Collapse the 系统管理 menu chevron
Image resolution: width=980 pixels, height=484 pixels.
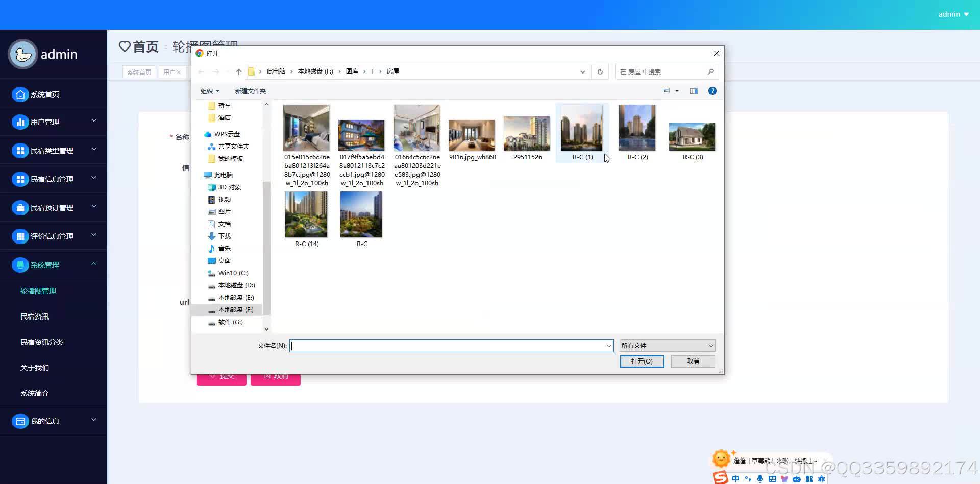[94, 263]
